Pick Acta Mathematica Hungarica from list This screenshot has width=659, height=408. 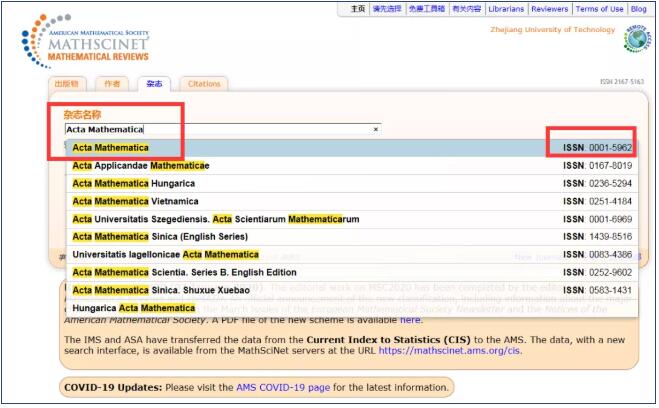point(133,184)
